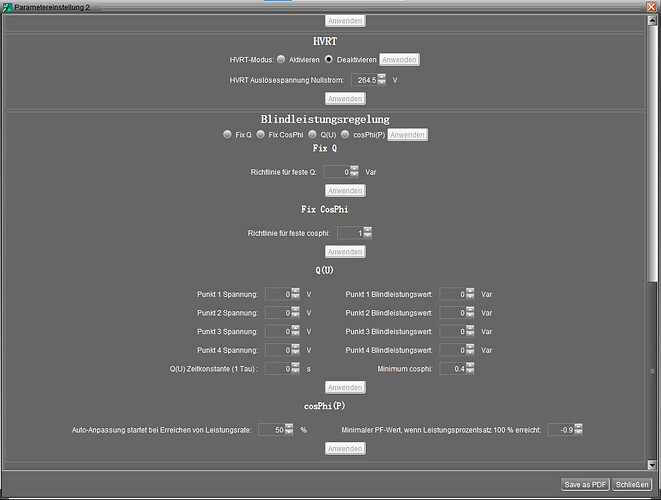Adjust the Minimum cosphi spinner
This screenshot has height=500, width=661.
click(470, 368)
